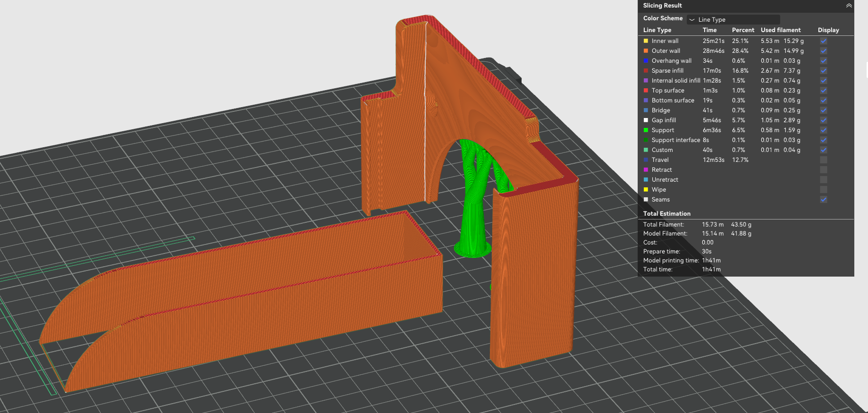Select the Gap infill row label
Viewport: 868px width, 413px height.
[664, 120]
